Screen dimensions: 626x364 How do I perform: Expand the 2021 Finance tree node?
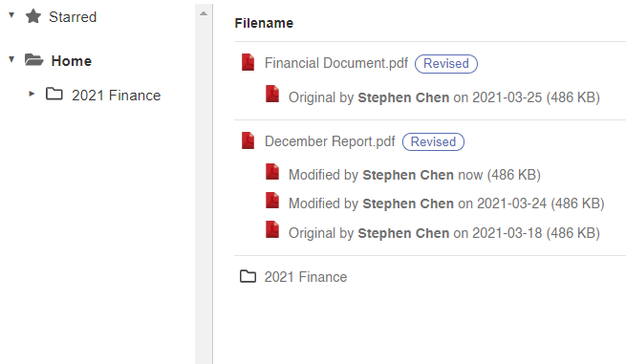[32, 95]
